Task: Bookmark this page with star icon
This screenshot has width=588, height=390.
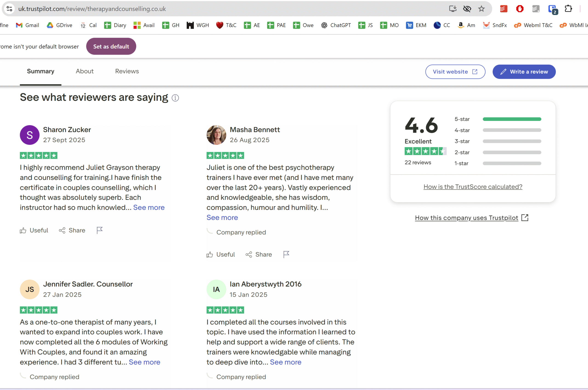Action: (x=481, y=9)
